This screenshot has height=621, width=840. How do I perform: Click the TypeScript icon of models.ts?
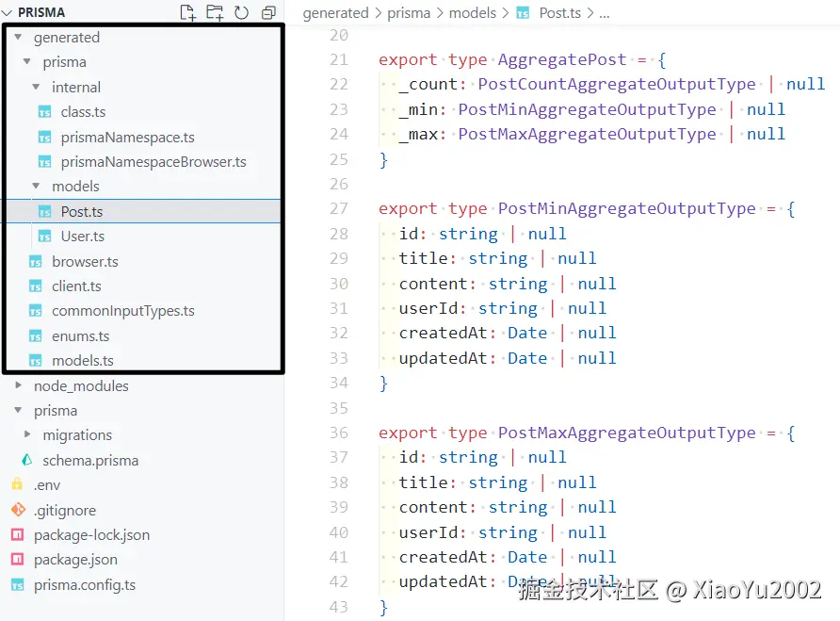[x=36, y=361]
